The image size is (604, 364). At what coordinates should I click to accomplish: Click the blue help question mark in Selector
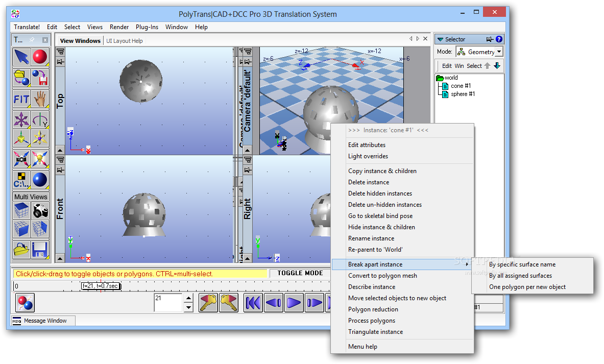(499, 39)
